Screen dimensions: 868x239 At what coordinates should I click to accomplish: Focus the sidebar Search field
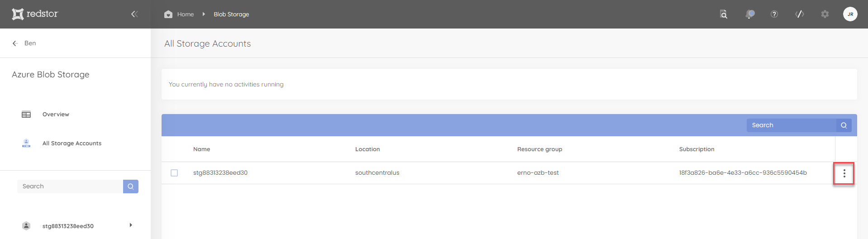70,186
